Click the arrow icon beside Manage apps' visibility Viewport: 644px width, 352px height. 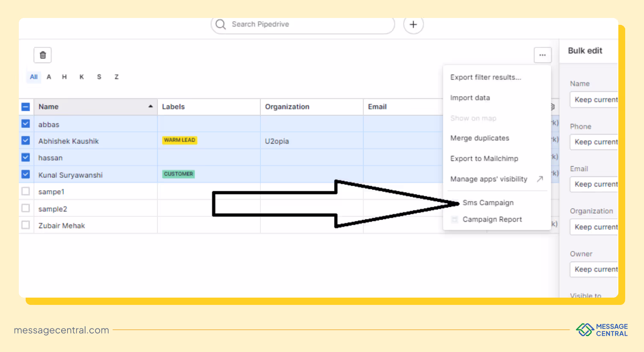pos(540,179)
